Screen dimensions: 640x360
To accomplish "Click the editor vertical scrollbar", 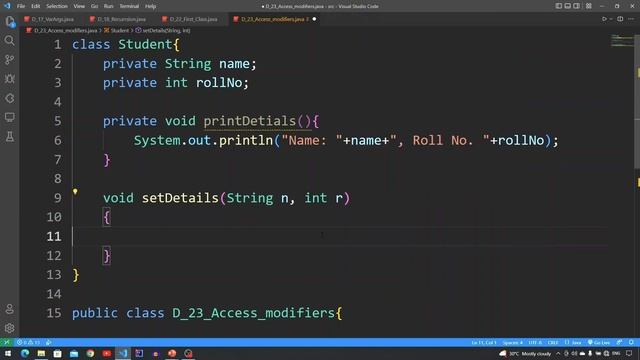I will pyautogui.click(x=637, y=102).
